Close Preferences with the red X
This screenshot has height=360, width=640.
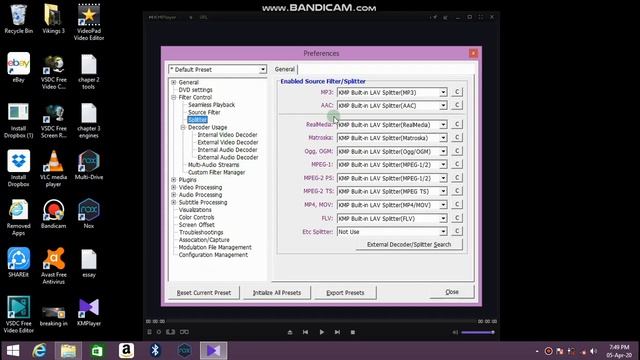(x=473, y=53)
